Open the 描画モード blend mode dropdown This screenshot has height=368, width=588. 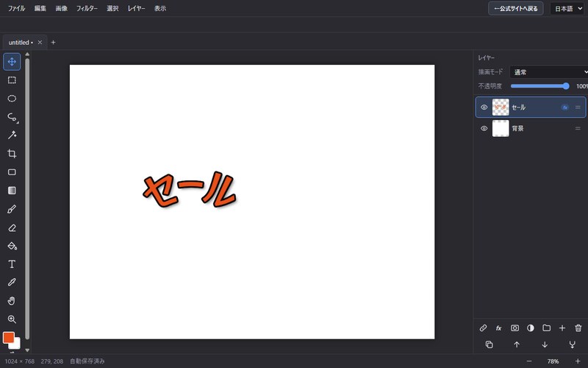548,72
